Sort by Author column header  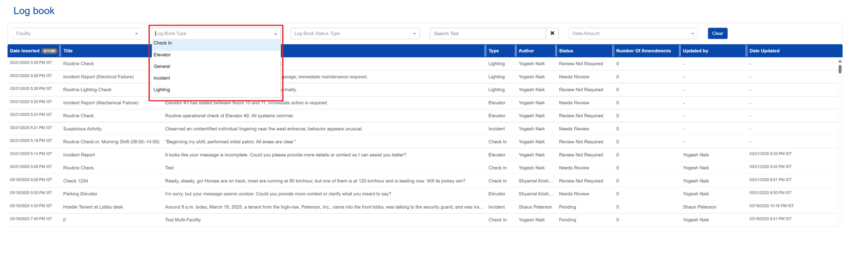tap(526, 51)
